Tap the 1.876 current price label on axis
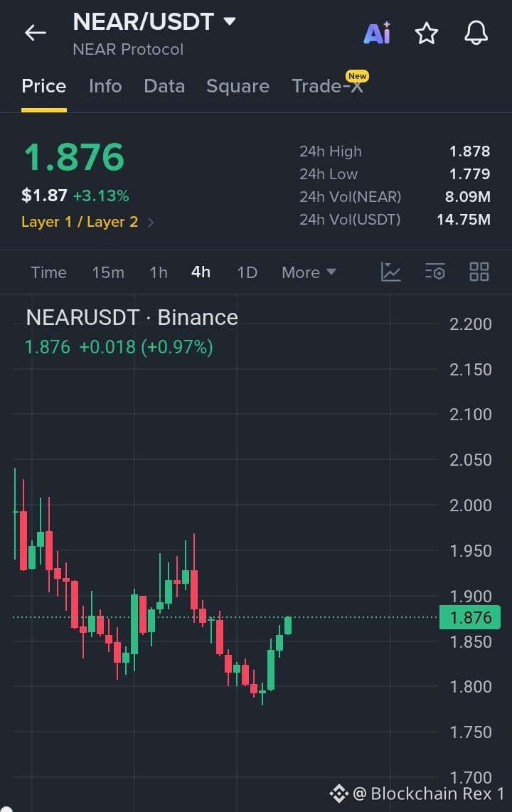 coord(470,617)
